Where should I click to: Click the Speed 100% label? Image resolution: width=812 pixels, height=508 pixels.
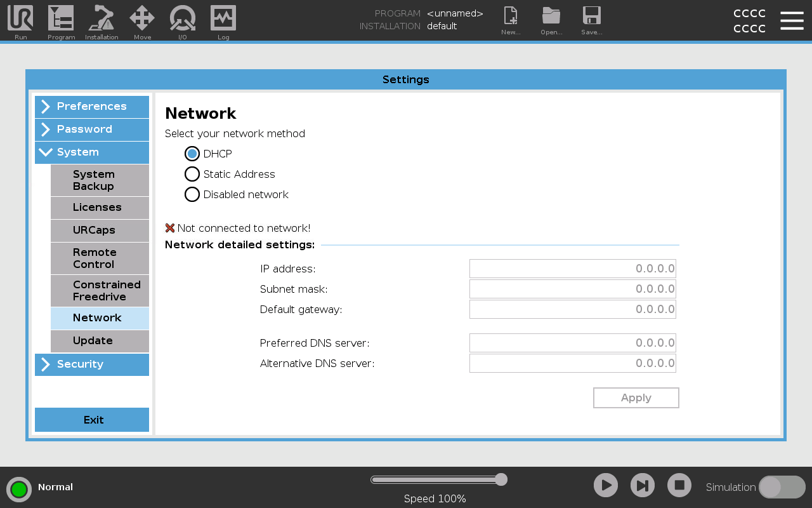click(x=435, y=499)
